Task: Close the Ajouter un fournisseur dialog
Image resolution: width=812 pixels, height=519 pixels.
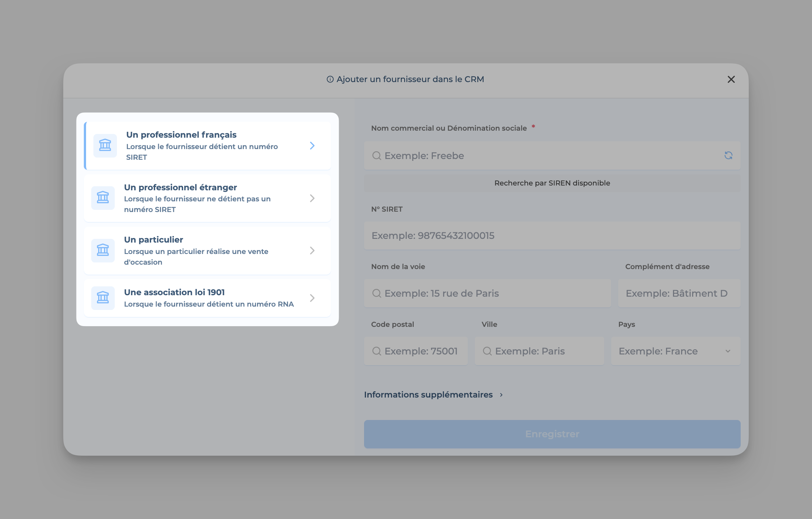Action: (x=731, y=80)
